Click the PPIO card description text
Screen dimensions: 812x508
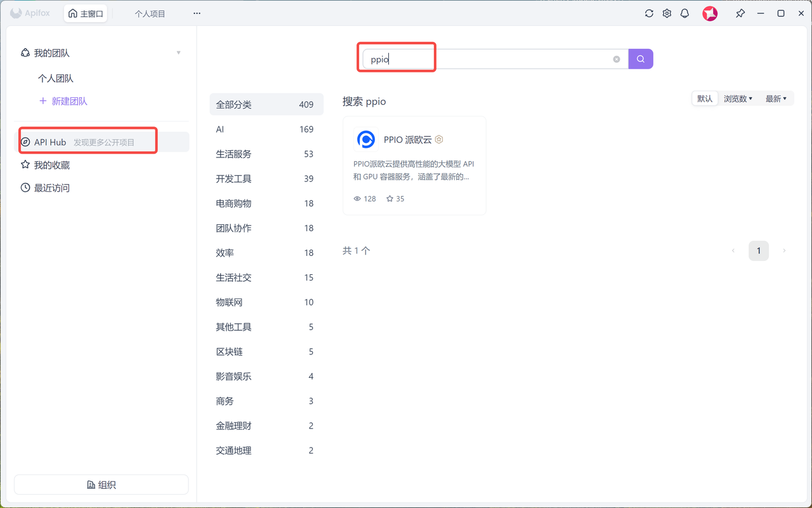point(414,170)
